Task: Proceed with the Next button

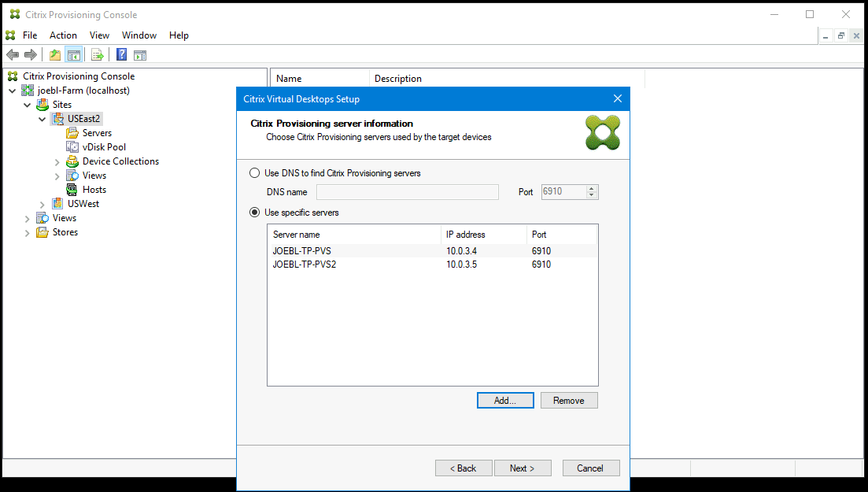Action: [523, 468]
